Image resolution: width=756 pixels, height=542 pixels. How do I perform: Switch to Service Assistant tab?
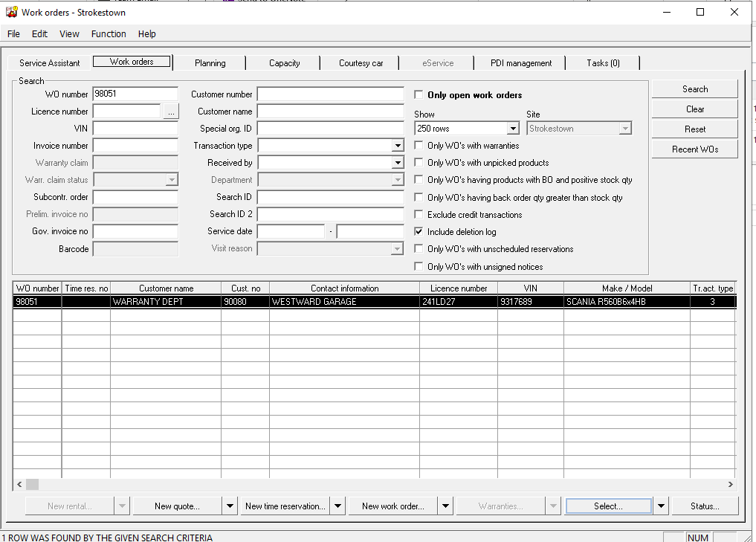point(50,63)
